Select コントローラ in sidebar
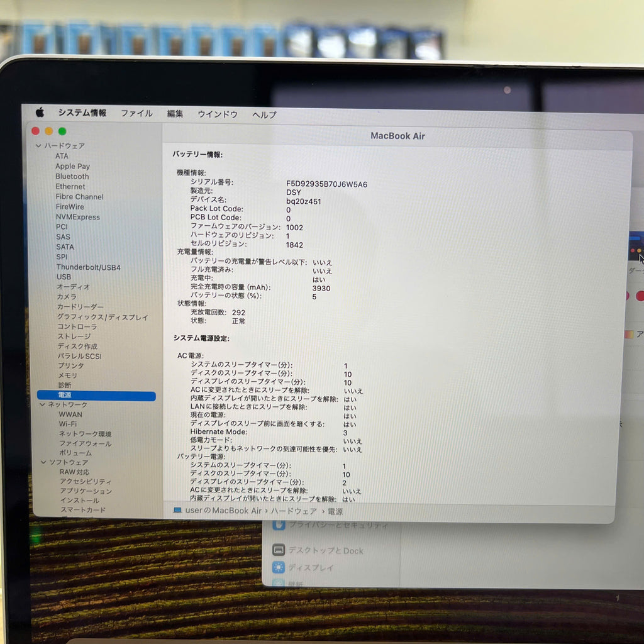This screenshot has height=644, width=644. click(x=77, y=326)
